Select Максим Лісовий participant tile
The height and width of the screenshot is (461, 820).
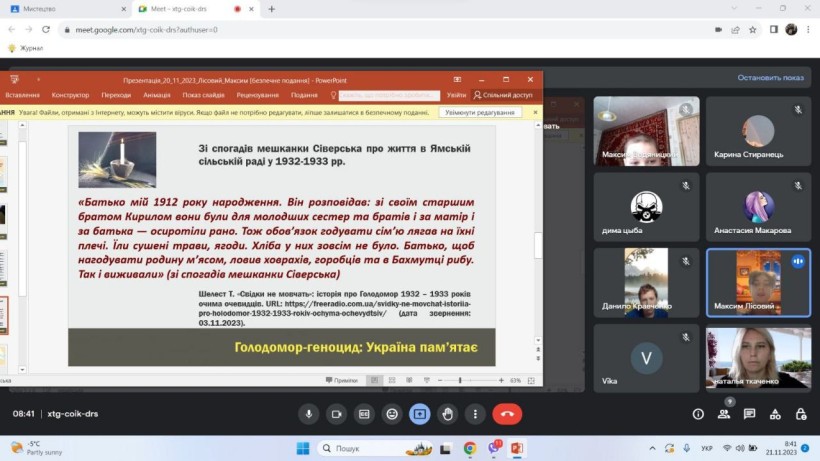coord(758,283)
